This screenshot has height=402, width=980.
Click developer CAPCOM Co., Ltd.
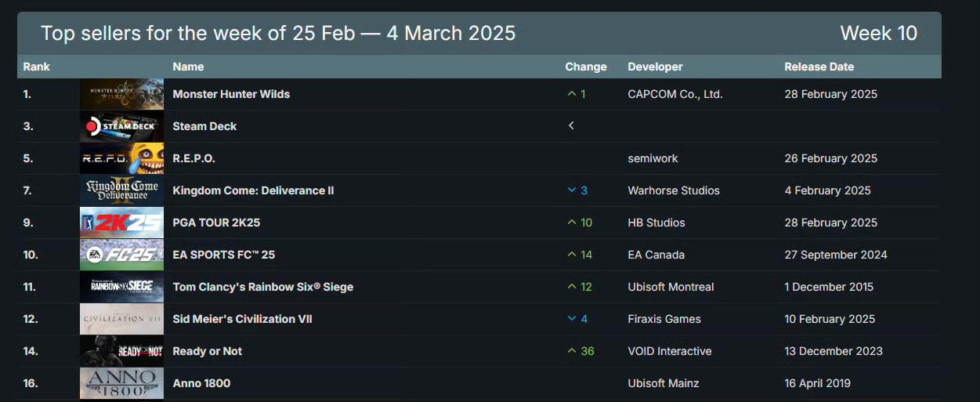point(674,94)
